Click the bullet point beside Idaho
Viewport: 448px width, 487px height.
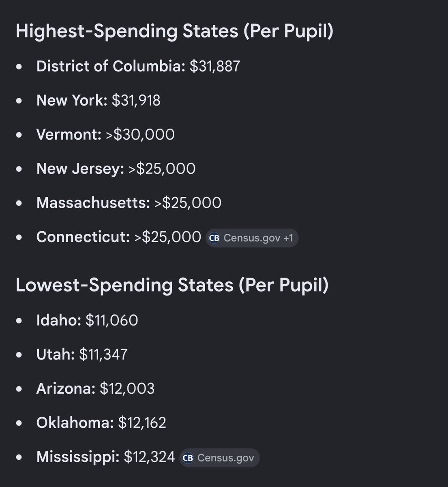[19, 321]
